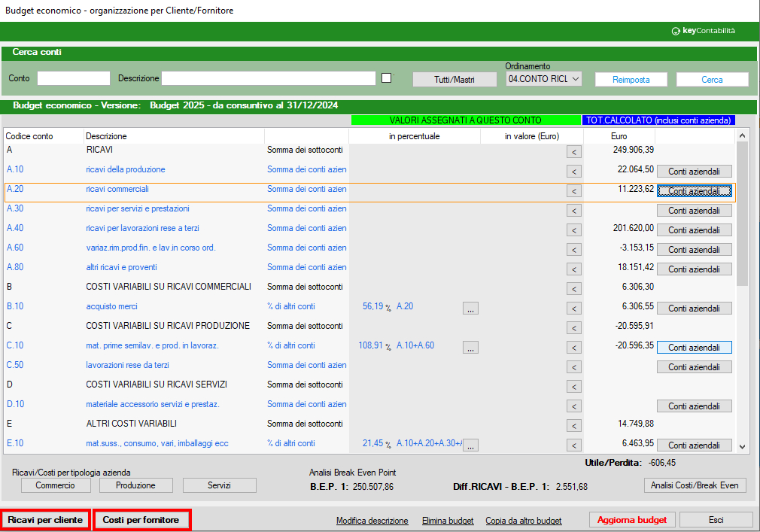The width and height of the screenshot is (760, 532).
Task: Click the 56,19 percentage value
Action: coord(372,306)
